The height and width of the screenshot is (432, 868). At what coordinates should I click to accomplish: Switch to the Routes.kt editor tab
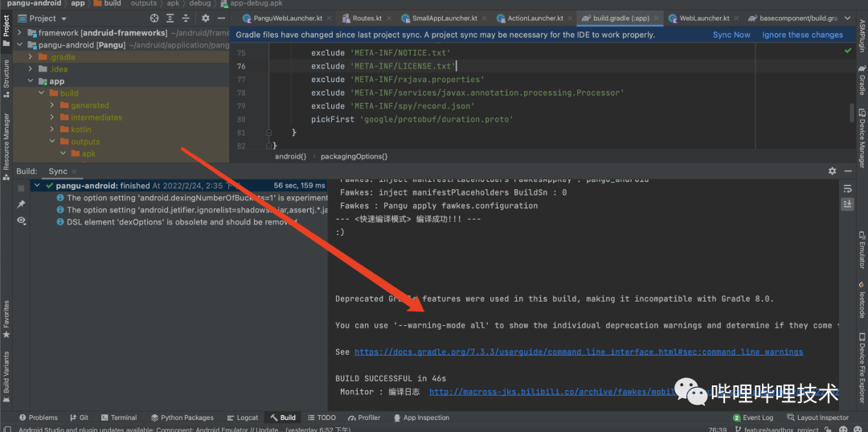pos(366,18)
